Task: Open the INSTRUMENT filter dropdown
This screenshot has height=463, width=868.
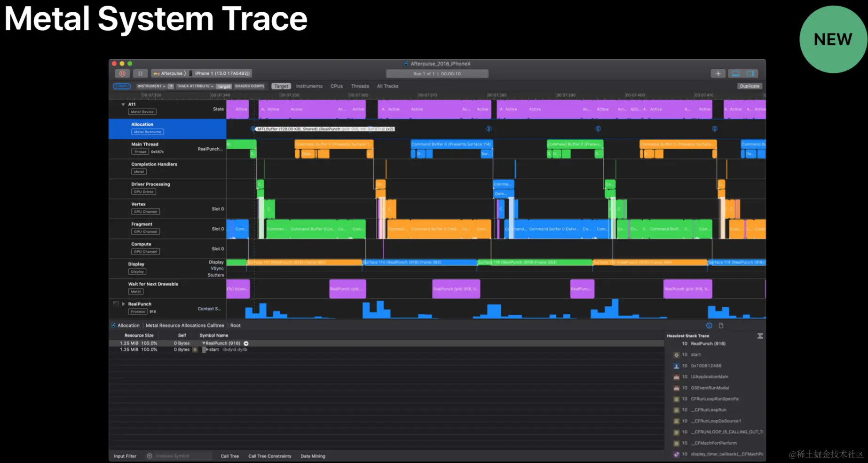Action: coord(151,86)
